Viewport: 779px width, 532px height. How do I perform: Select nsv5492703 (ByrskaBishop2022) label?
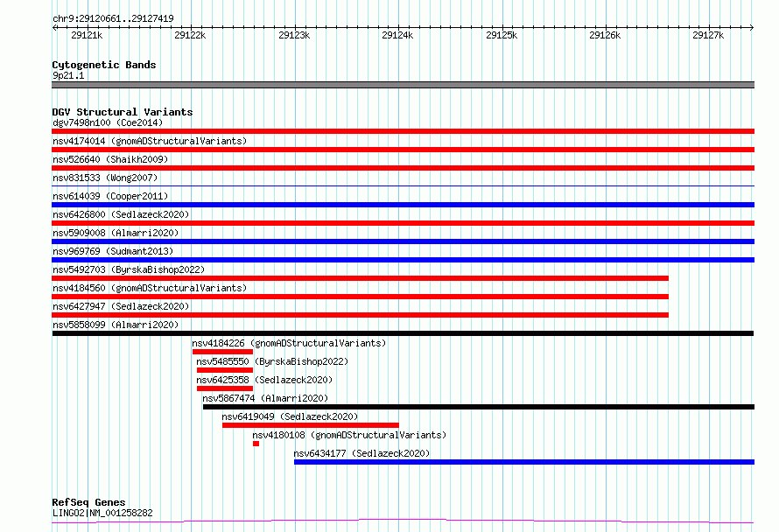[129, 269]
